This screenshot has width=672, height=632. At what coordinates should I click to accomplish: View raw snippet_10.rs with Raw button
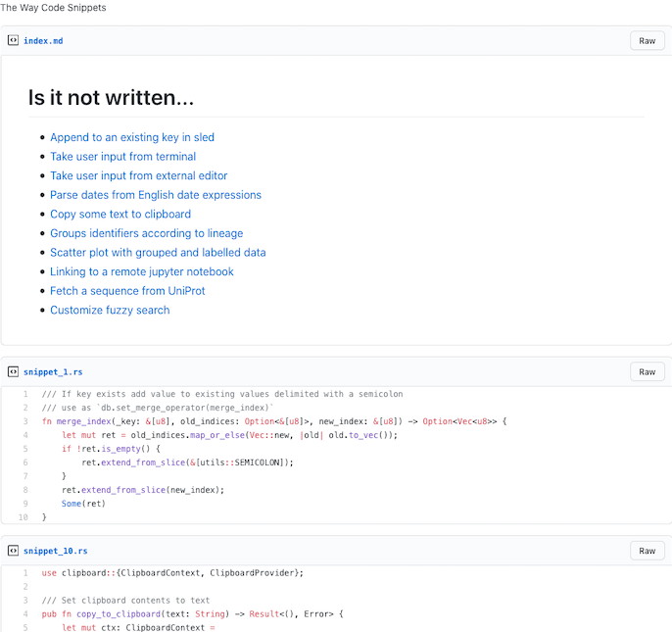click(x=648, y=551)
